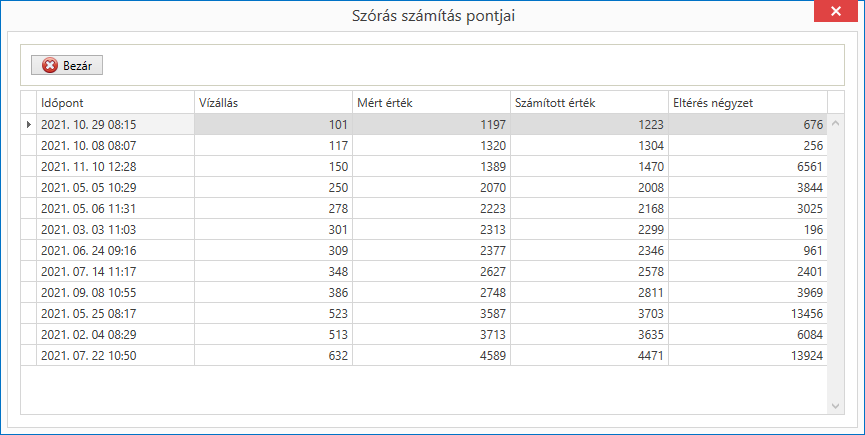This screenshot has width=865, height=435.
Task: Click the Eltérés négyzet column header
Action: pos(747,103)
